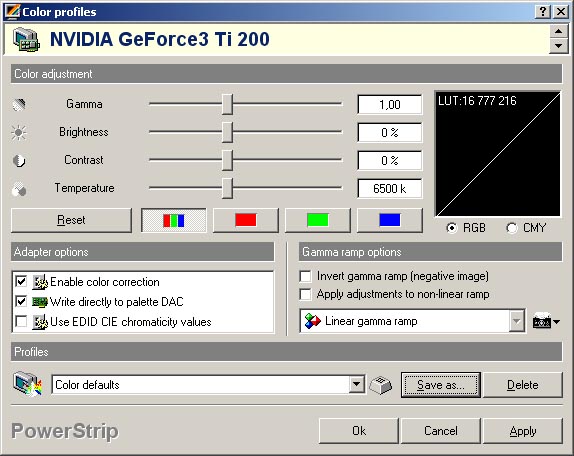Click the NVIDIA adapter card icon

tap(26, 40)
